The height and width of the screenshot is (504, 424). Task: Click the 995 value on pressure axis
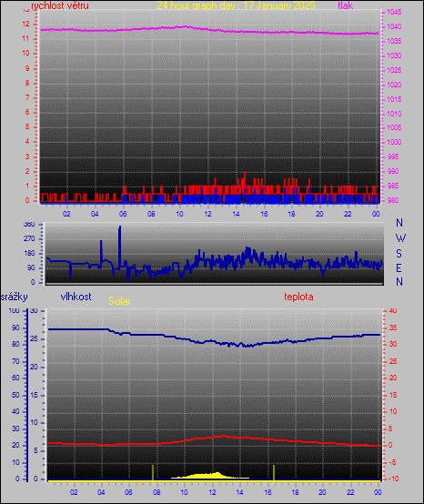393,156
